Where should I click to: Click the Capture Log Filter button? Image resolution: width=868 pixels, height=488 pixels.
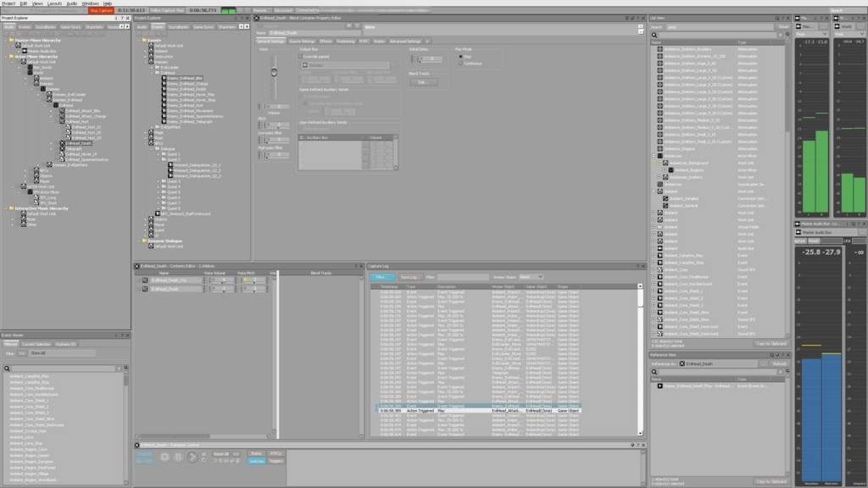[x=382, y=277]
